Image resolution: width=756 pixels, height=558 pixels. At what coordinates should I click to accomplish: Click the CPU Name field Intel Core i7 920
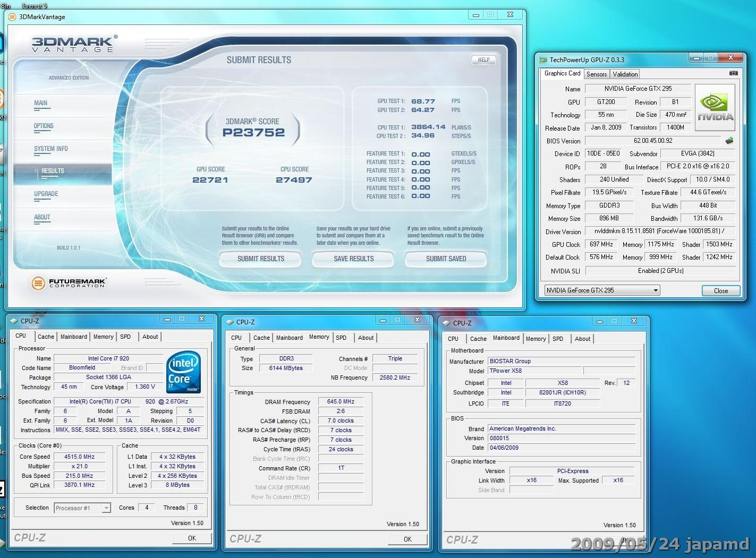[x=108, y=358]
